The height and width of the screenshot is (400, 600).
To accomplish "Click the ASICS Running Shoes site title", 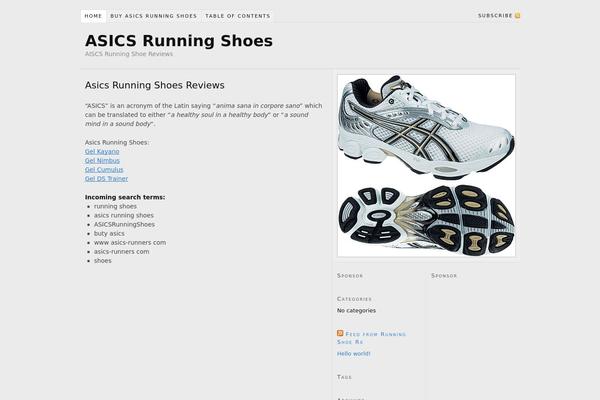I will 179,41.
